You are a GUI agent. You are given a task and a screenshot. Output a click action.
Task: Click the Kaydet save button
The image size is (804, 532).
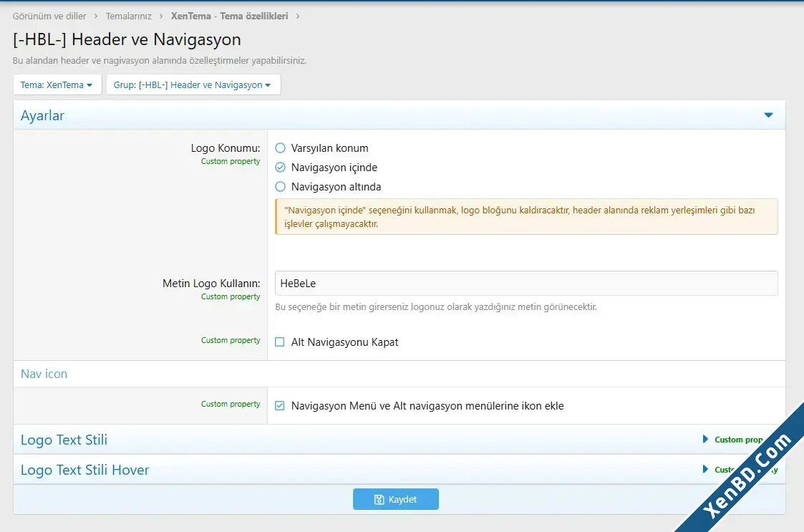coord(395,499)
